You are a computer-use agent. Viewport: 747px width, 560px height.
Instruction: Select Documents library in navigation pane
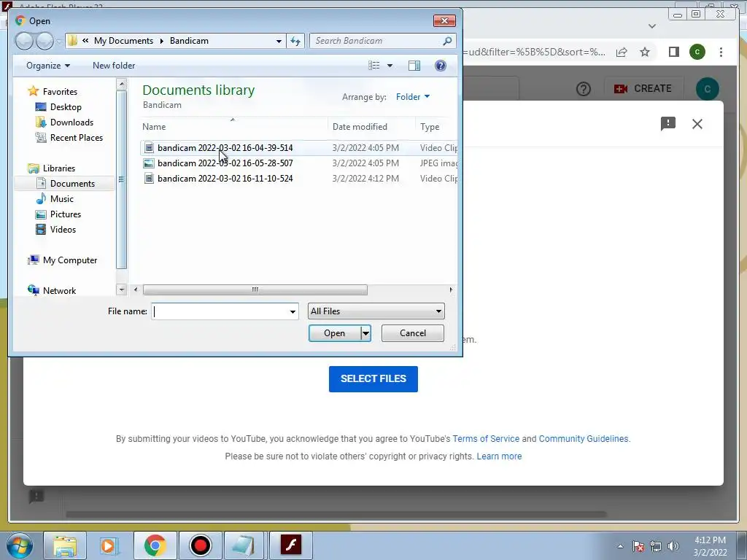[x=72, y=183]
